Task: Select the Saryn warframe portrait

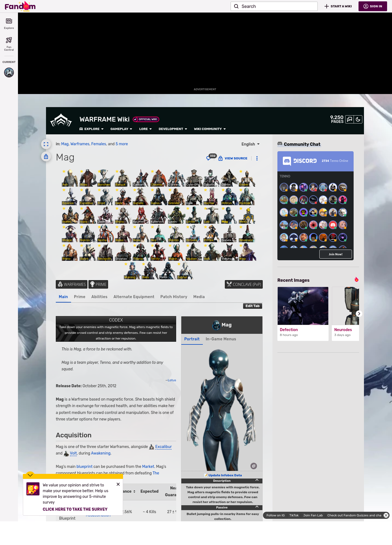Action: point(88,252)
